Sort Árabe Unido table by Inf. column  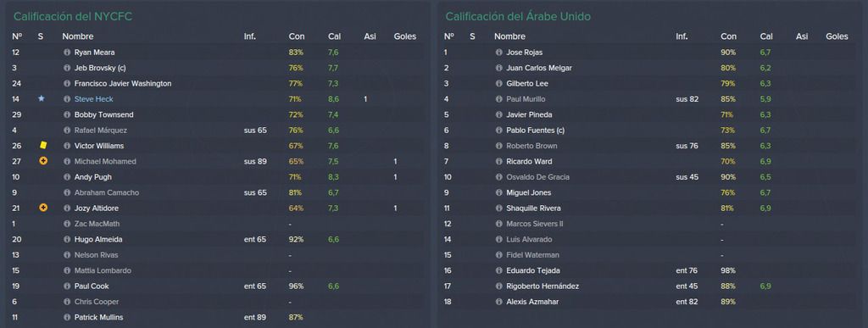(x=682, y=36)
